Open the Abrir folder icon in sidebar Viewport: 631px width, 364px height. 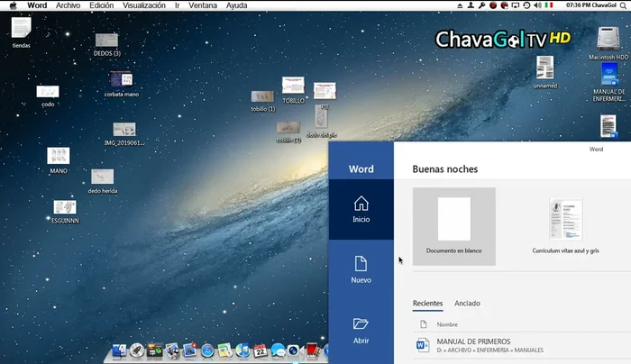[x=361, y=329]
